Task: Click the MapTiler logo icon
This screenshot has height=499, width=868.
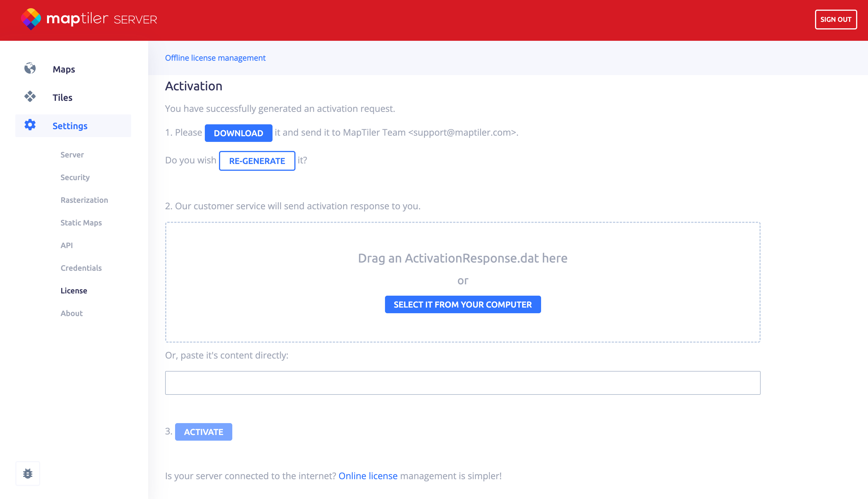Action: coord(31,19)
